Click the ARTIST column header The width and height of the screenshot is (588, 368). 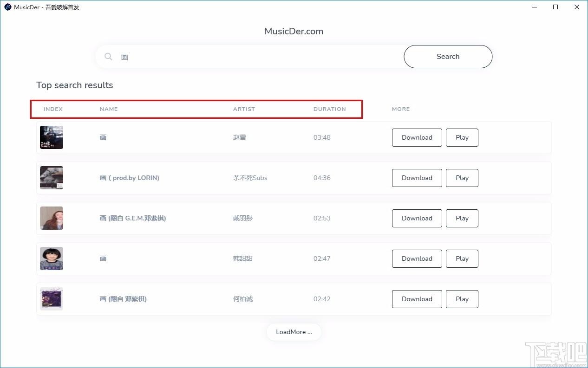point(244,109)
